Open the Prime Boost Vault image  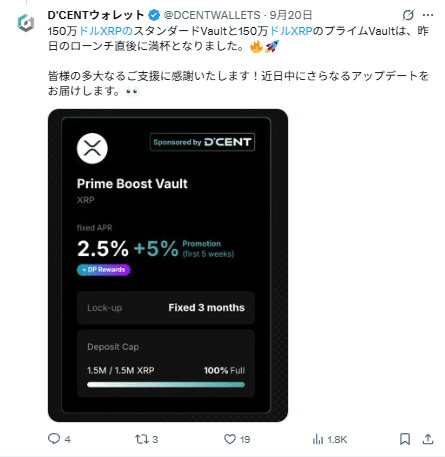(x=168, y=265)
